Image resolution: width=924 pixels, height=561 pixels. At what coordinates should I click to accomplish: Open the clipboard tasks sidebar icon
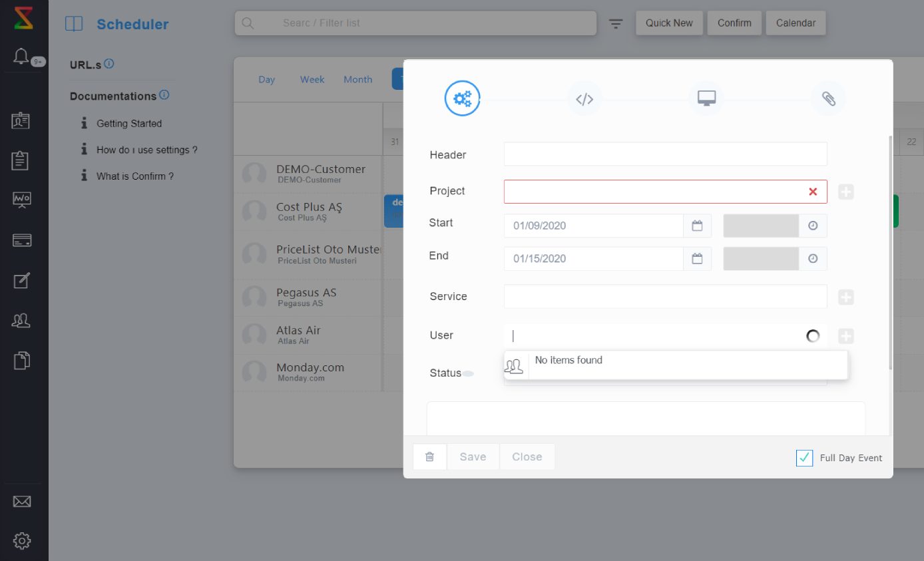click(21, 160)
